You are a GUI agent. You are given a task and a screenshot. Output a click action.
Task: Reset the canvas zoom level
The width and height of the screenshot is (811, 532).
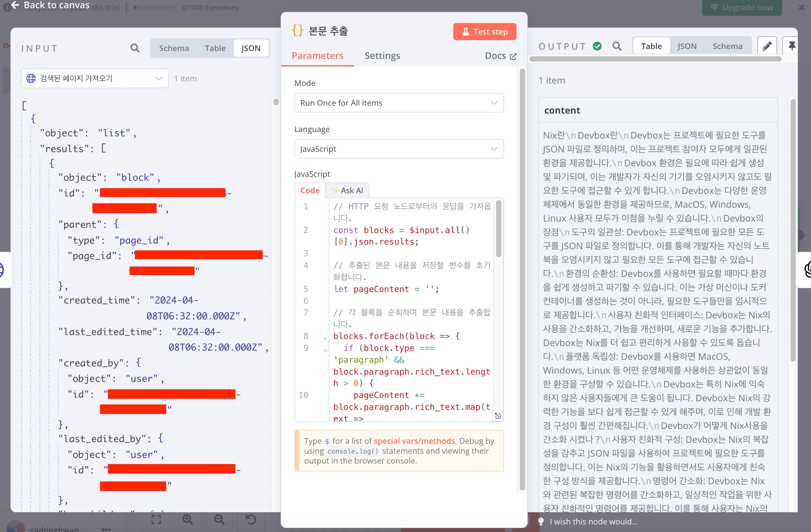coord(250,519)
